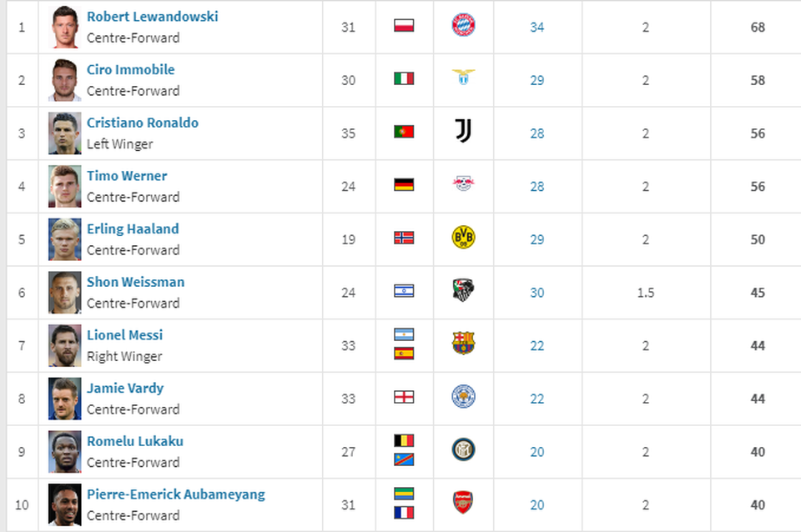Screen dimensions: 801x532
Task: Click Lewandowski's goals number 34
Action: coord(537,27)
